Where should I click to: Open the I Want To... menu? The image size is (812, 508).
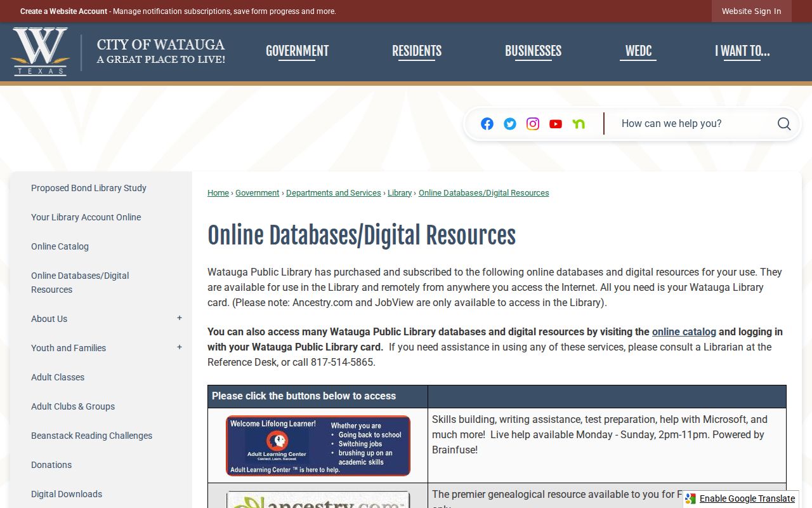click(742, 51)
